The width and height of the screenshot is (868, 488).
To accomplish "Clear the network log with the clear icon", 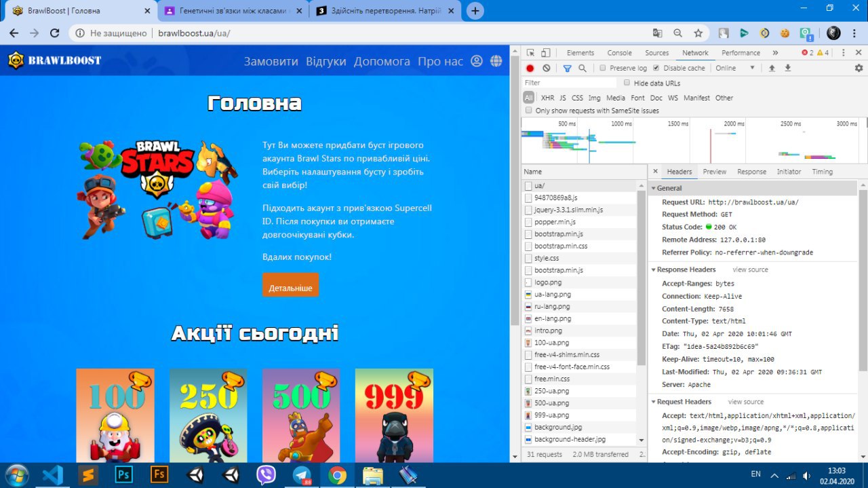I will click(x=547, y=68).
